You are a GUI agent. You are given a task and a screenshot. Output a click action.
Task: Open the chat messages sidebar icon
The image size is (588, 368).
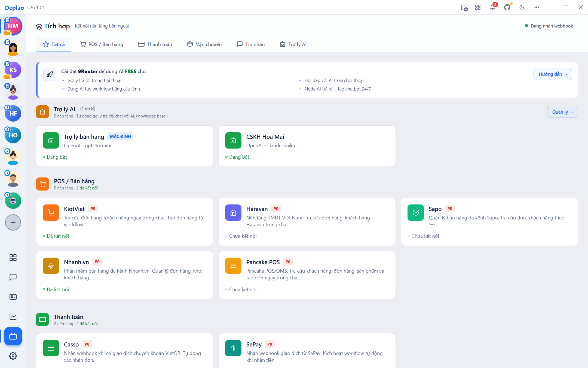pos(13,277)
